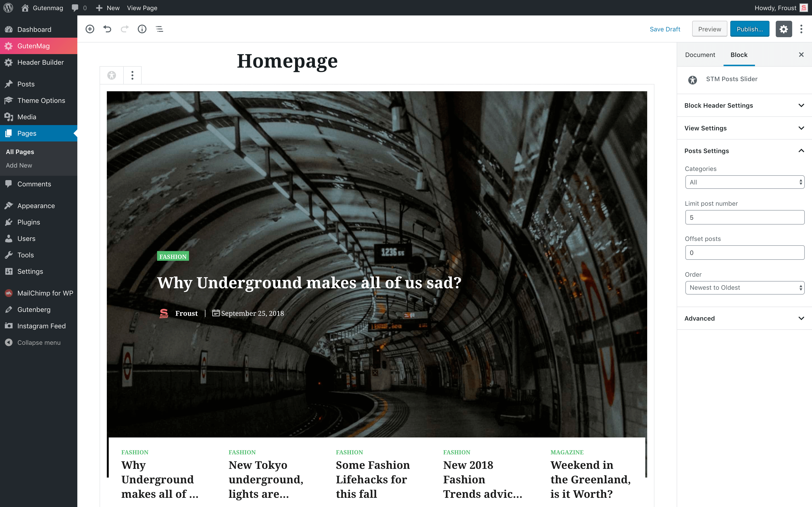
Task: Click the Publish button
Action: [750, 29]
